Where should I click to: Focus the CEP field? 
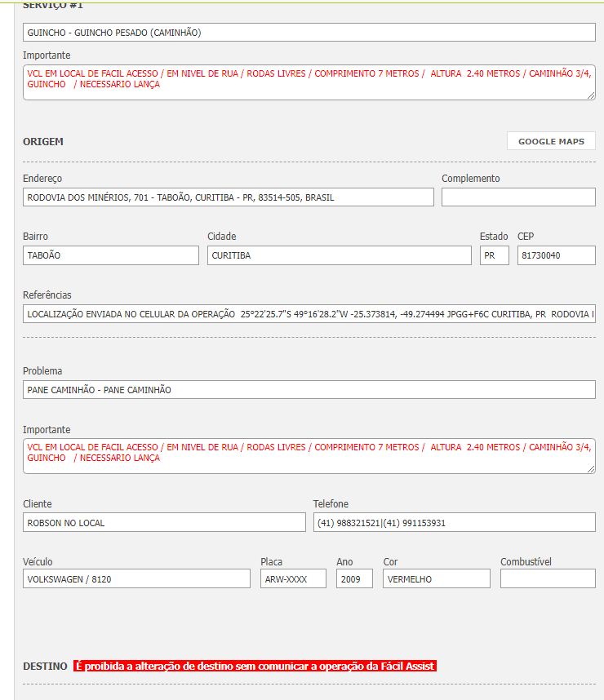(556, 255)
